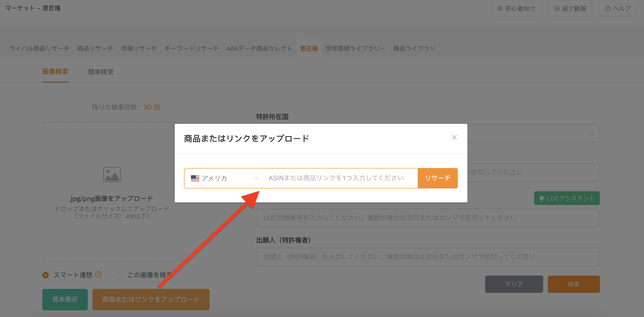Click the クリア button

(514, 284)
